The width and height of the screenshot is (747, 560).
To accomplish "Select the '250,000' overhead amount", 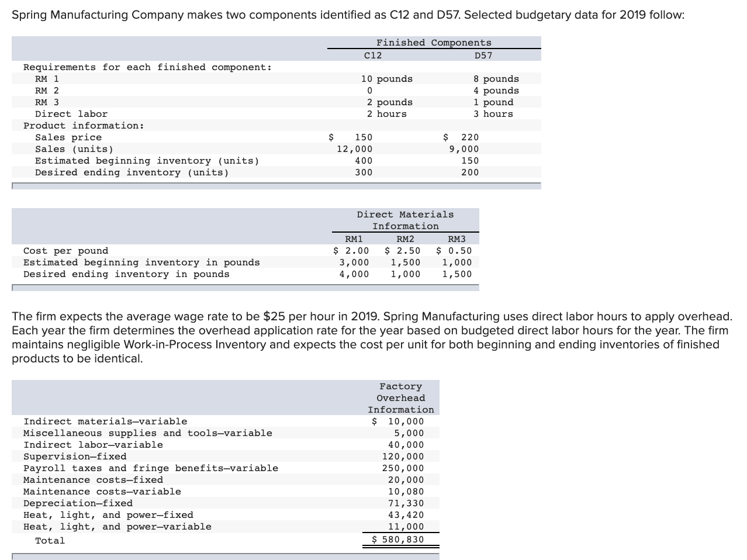I will pyautogui.click(x=403, y=468).
